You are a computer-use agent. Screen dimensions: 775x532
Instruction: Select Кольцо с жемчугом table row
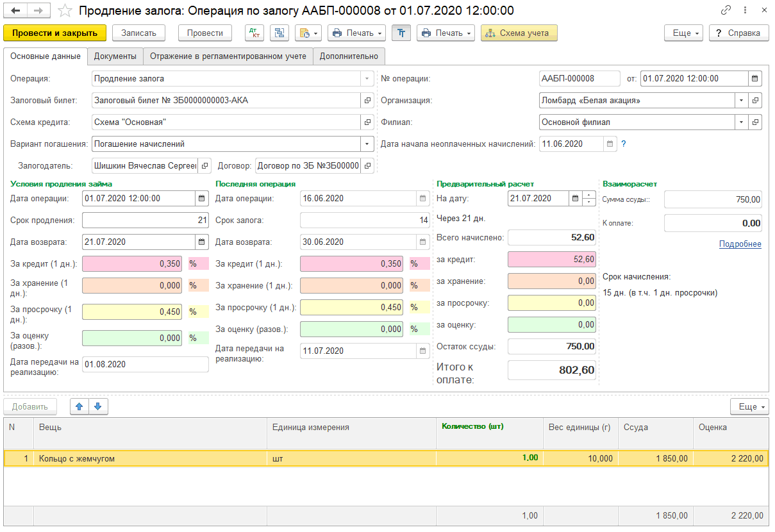(386, 458)
